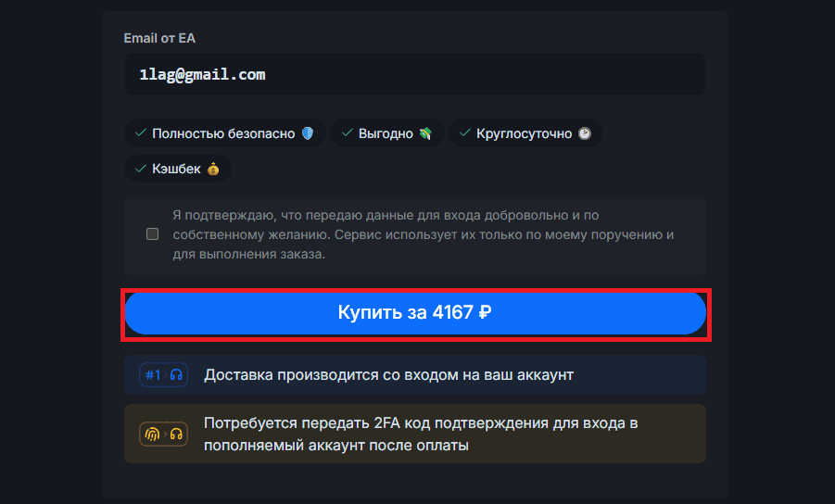
Task: Click the checkmark in Выгодно chip
Action: pos(347,133)
